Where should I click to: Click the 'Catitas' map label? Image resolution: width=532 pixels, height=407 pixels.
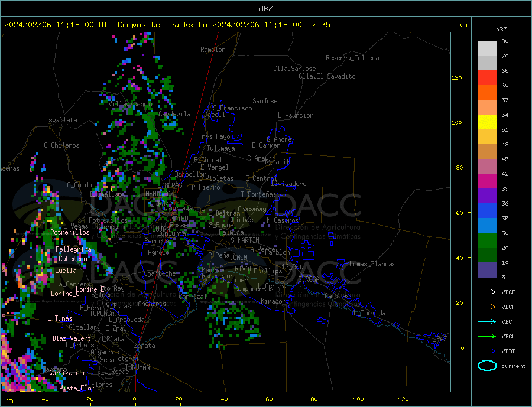click(x=337, y=296)
